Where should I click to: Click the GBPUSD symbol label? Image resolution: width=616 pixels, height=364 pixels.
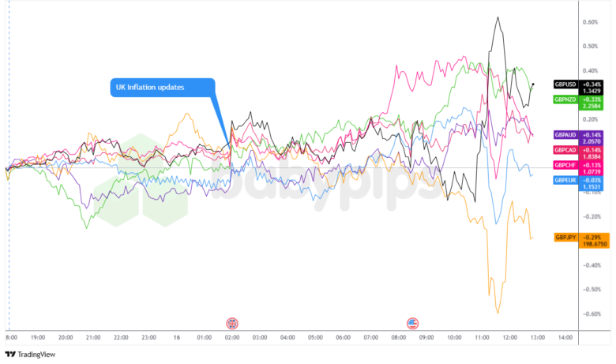tap(566, 84)
